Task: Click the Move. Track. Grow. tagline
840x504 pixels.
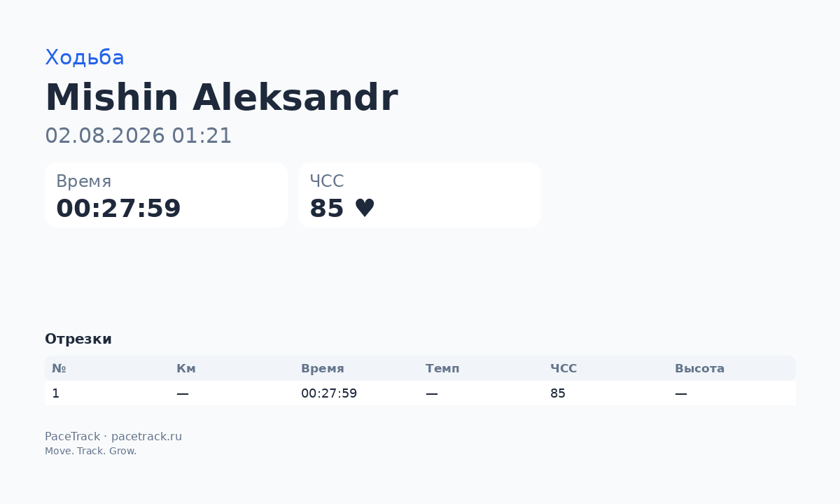Action: pos(90,451)
